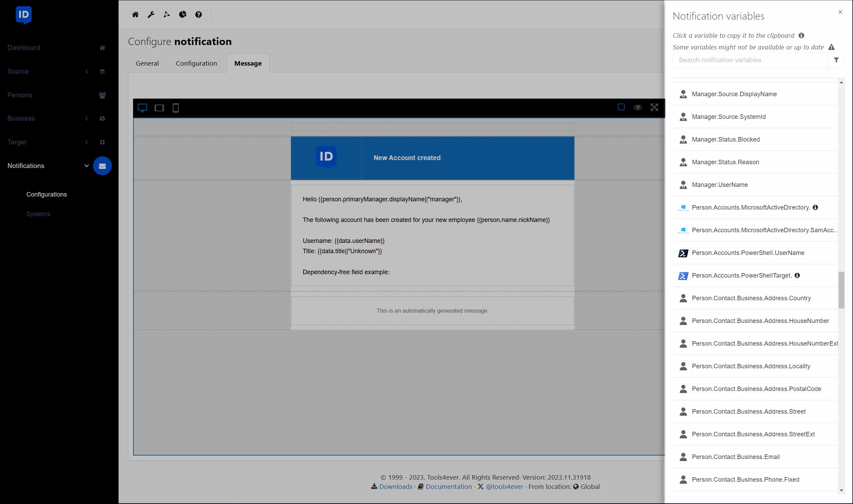Open the Persons menu item

20,95
